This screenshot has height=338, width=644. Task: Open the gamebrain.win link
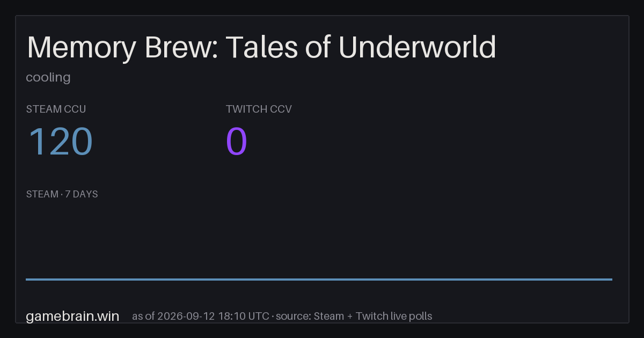(x=72, y=316)
